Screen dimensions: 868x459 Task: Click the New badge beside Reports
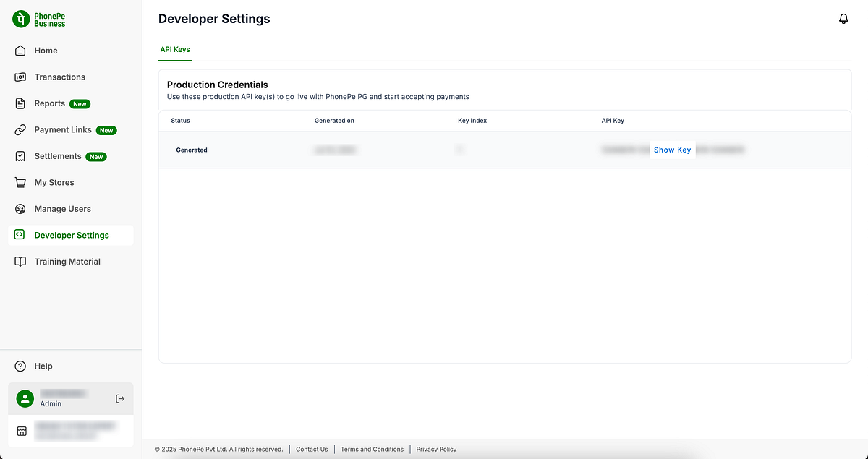pos(80,104)
